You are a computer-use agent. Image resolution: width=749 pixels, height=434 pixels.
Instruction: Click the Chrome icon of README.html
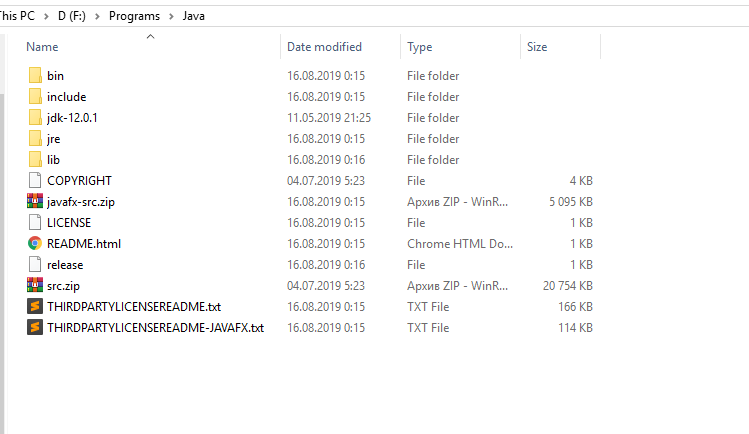[35, 243]
